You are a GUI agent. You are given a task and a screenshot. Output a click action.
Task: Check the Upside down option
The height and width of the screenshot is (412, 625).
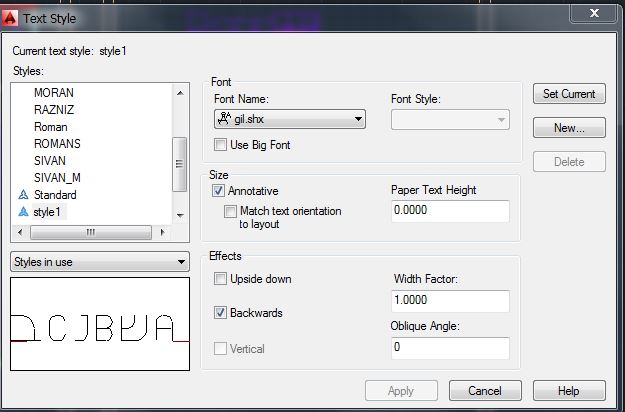pos(221,279)
